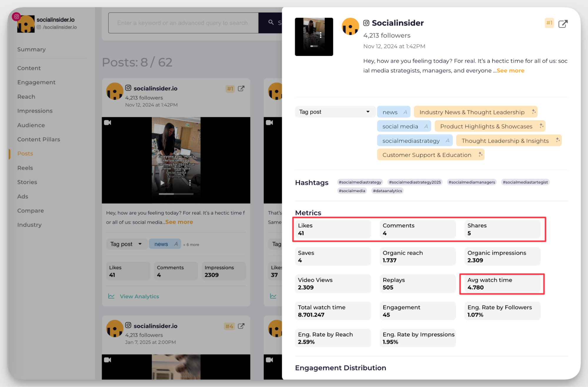
Task: Open Content Pillars section
Action: (39, 139)
